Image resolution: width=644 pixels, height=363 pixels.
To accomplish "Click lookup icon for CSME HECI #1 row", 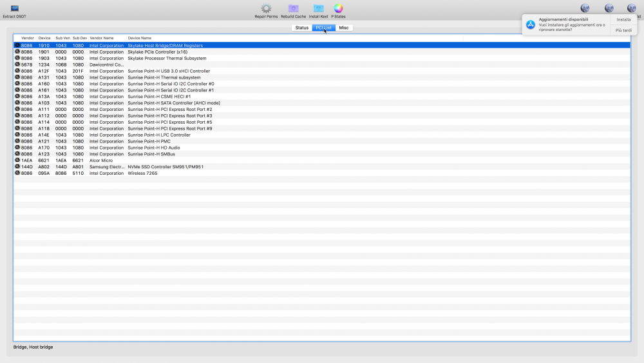I will coord(17,96).
